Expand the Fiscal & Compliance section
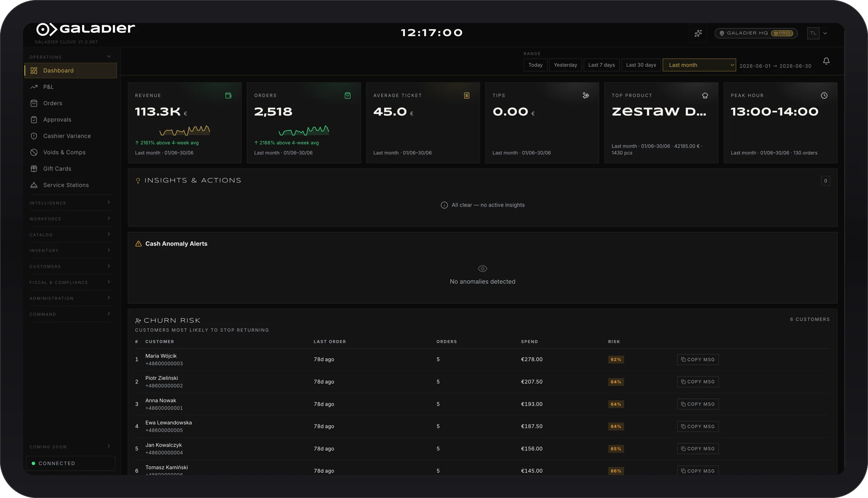This screenshot has height=498, width=868. tap(70, 282)
